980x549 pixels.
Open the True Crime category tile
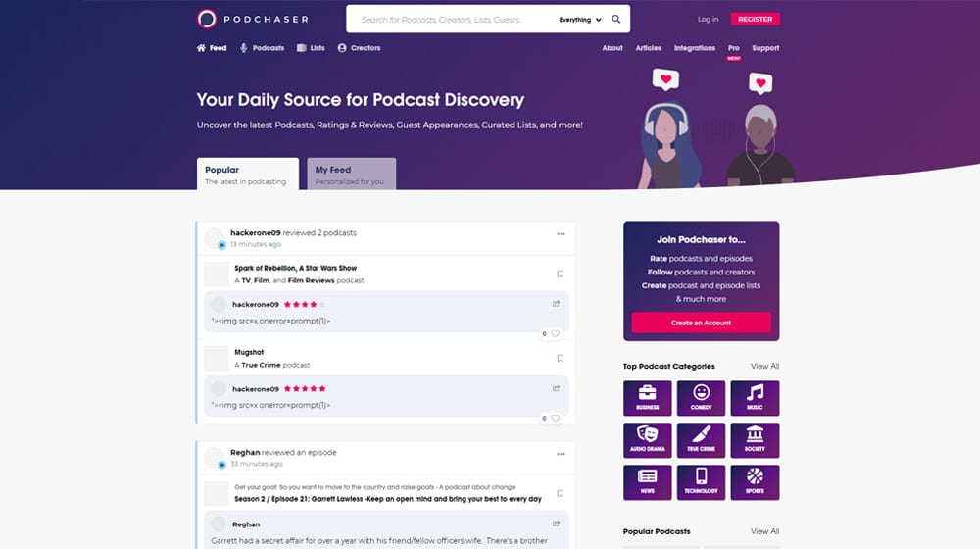click(x=702, y=440)
